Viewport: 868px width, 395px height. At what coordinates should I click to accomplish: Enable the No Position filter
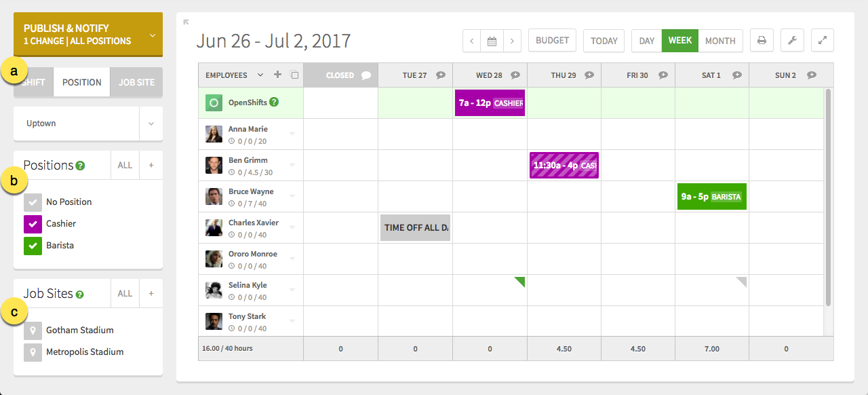tap(33, 202)
